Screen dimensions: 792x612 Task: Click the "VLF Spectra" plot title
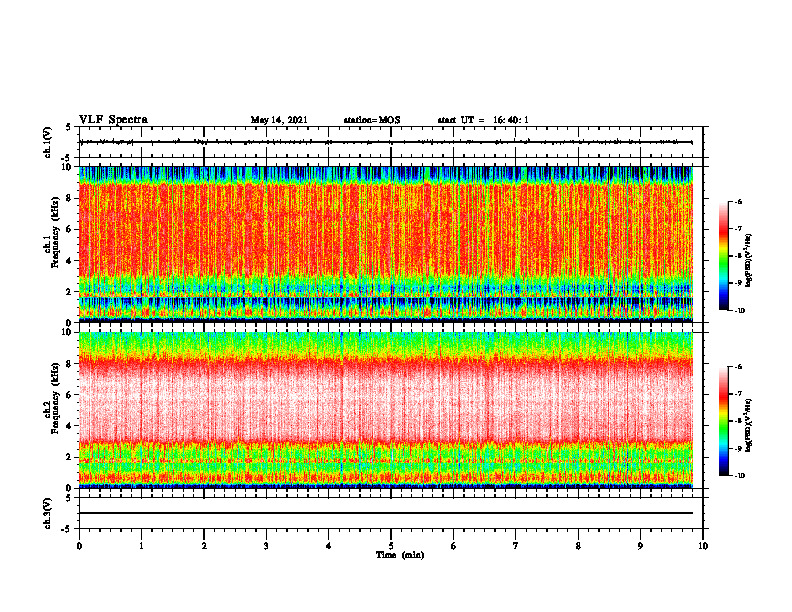coord(113,119)
